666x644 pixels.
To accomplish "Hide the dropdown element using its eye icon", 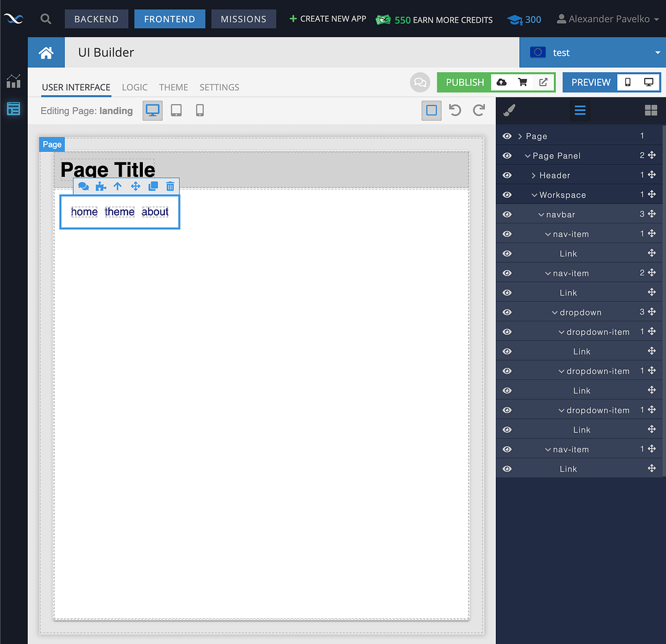I will tap(507, 312).
